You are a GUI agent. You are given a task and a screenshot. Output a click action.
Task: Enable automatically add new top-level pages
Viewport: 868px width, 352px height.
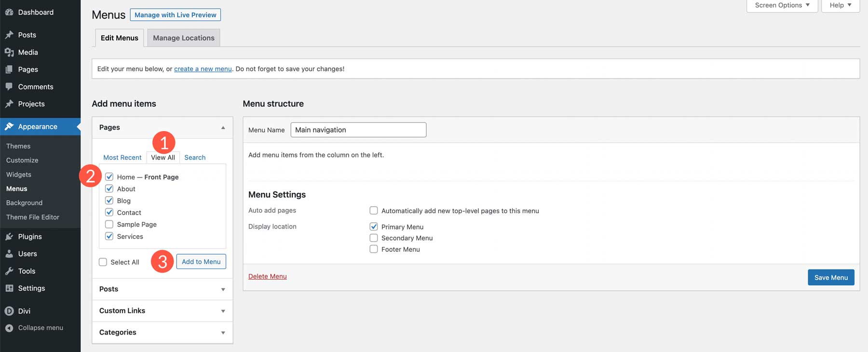[x=374, y=211]
